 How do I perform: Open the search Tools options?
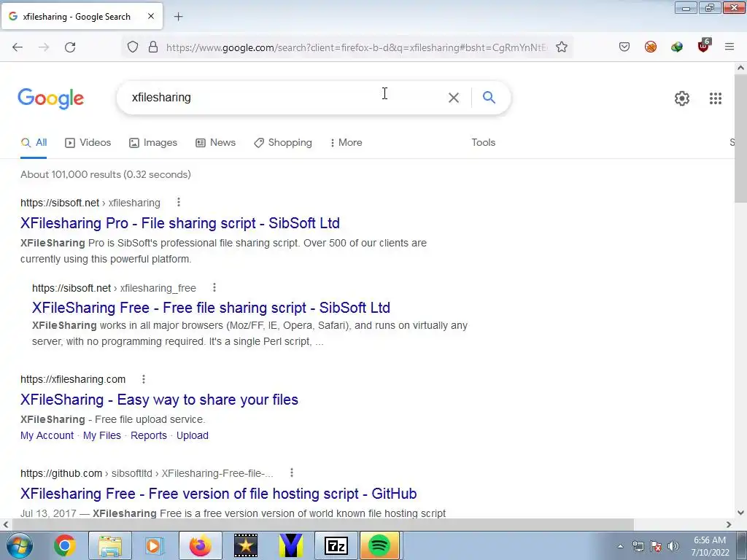tap(483, 142)
